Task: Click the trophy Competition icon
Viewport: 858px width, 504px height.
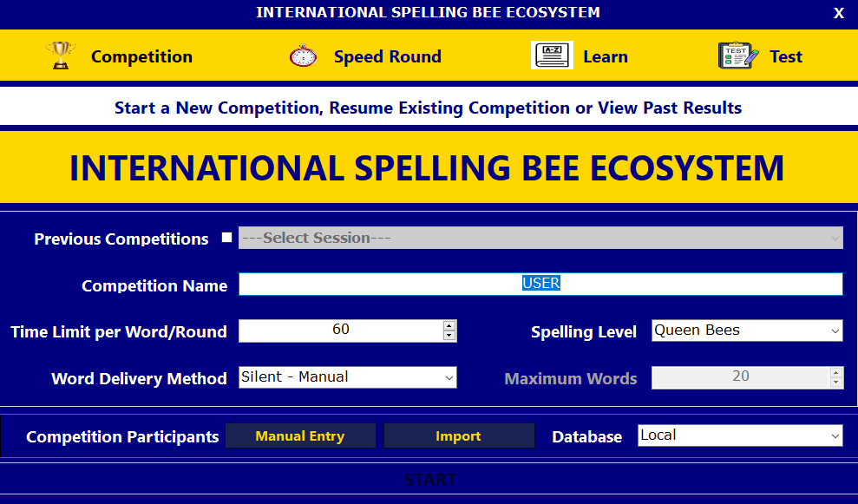Action: click(x=60, y=56)
